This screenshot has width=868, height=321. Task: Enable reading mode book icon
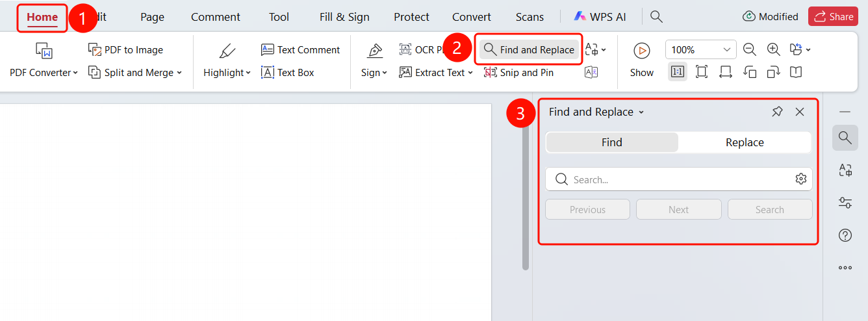(x=796, y=71)
